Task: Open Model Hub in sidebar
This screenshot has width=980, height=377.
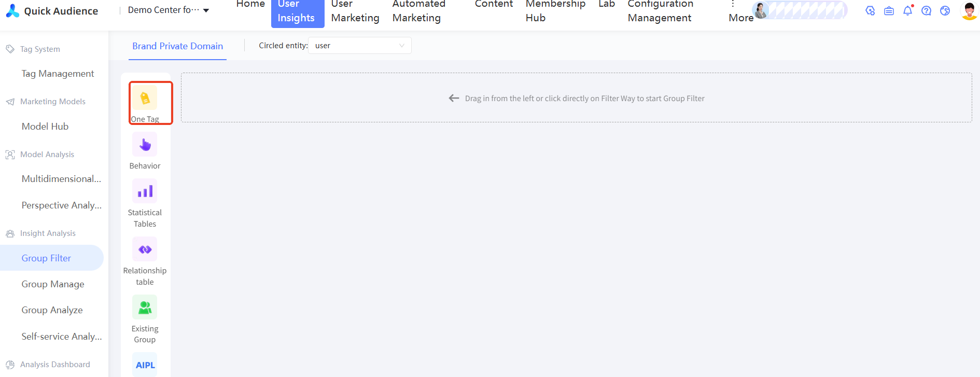Action: [x=45, y=127]
